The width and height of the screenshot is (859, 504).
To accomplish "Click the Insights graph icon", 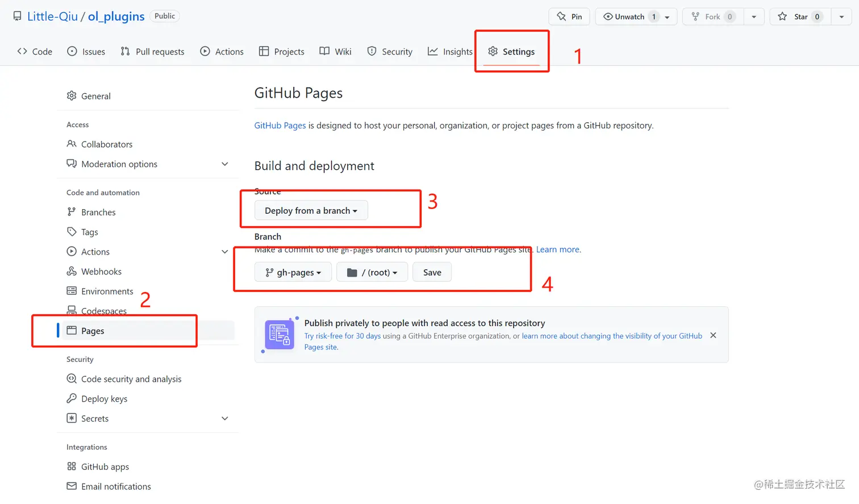I will [x=433, y=51].
